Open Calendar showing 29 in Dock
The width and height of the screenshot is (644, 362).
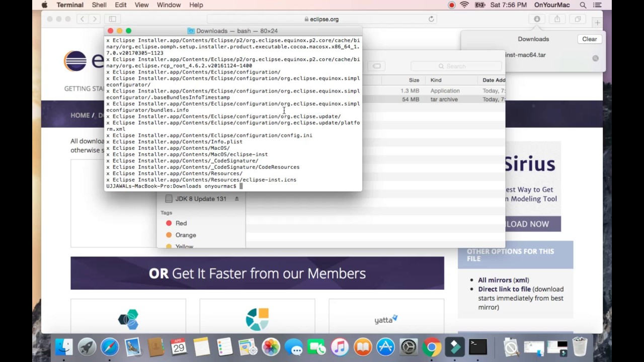[x=179, y=347]
